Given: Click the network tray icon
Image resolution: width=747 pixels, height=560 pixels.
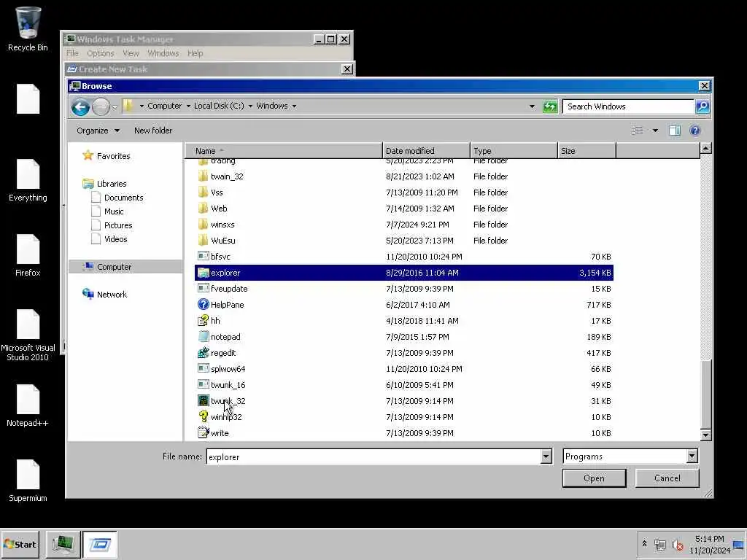Looking at the screenshot, I should (659, 545).
